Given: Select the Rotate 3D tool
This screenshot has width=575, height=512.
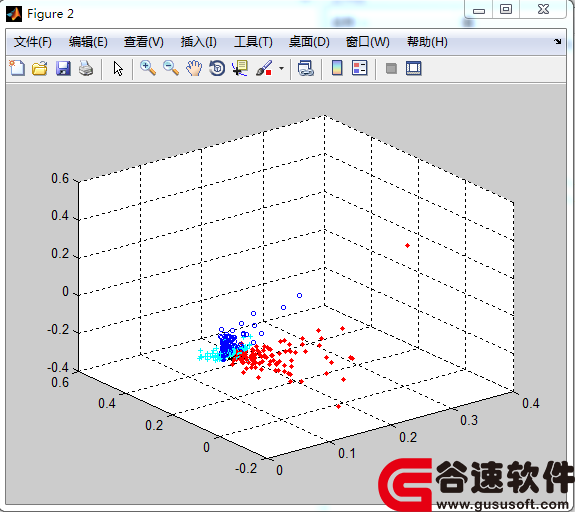Looking at the screenshot, I should [217, 68].
